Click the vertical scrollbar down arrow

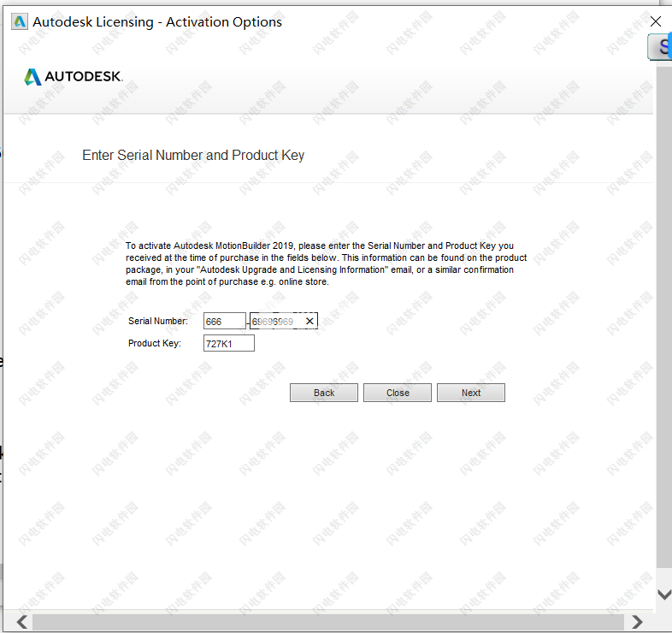click(663, 595)
